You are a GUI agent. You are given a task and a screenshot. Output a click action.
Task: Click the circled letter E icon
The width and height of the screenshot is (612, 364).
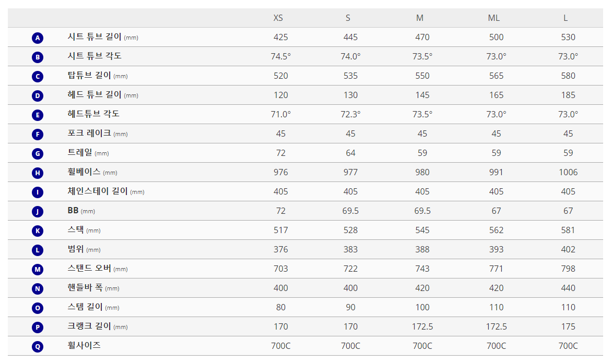(x=38, y=115)
